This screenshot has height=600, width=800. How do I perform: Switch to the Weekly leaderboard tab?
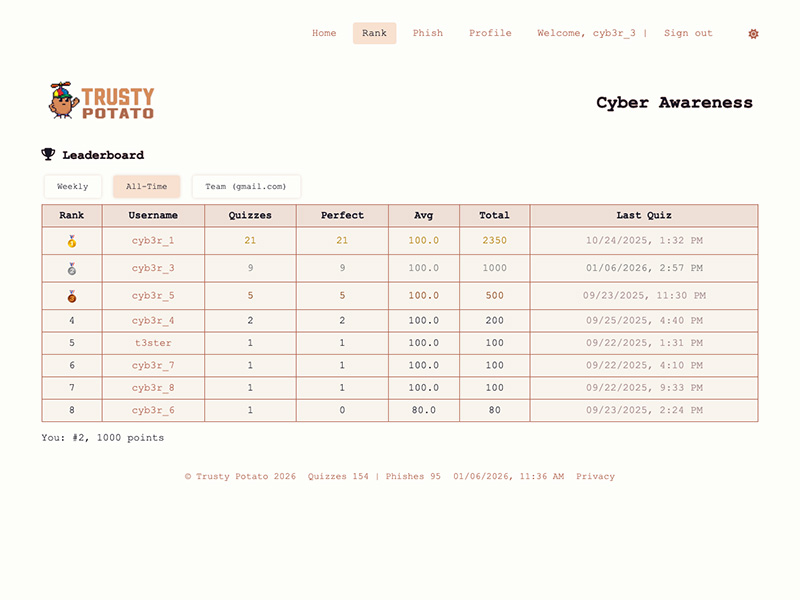[72, 187]
